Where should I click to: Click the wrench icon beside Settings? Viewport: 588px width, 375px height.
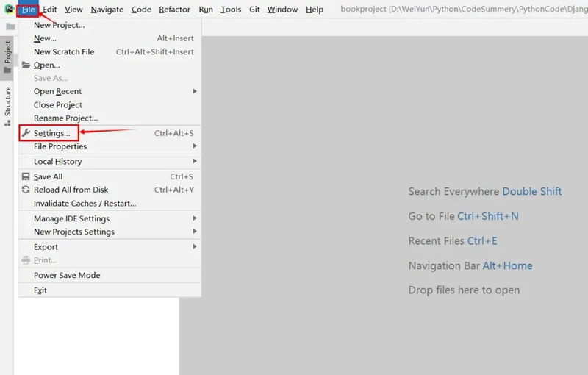(26, 133)
